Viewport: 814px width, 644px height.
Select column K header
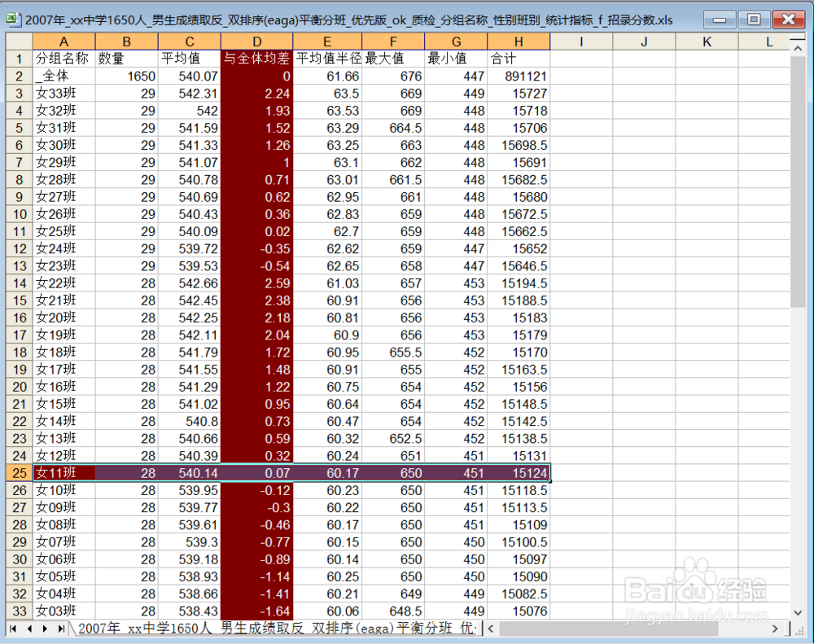coord(707,42)
